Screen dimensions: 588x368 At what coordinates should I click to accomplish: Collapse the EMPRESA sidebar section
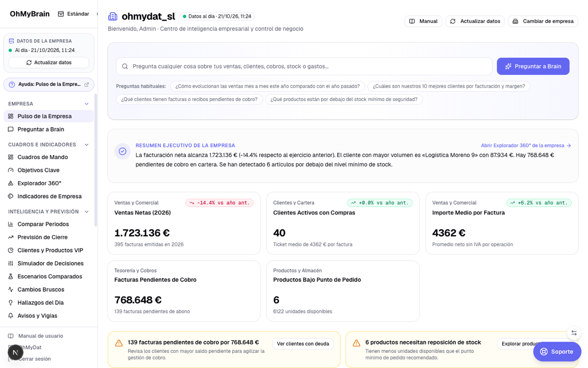(x=87, y=104)
